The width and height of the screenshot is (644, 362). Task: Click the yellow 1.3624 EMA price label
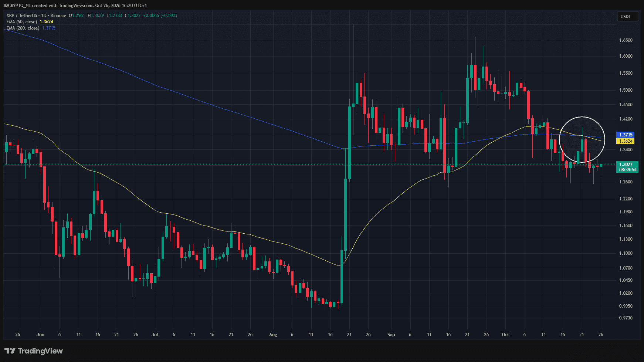(x=626, y=141)
